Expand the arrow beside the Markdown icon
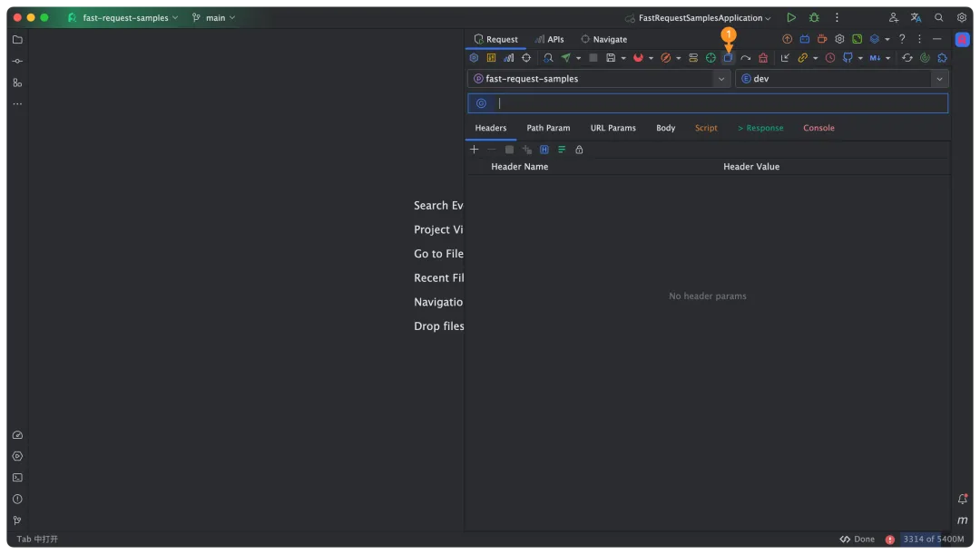Viewport: 980px width, 554px height. (887, 59)
